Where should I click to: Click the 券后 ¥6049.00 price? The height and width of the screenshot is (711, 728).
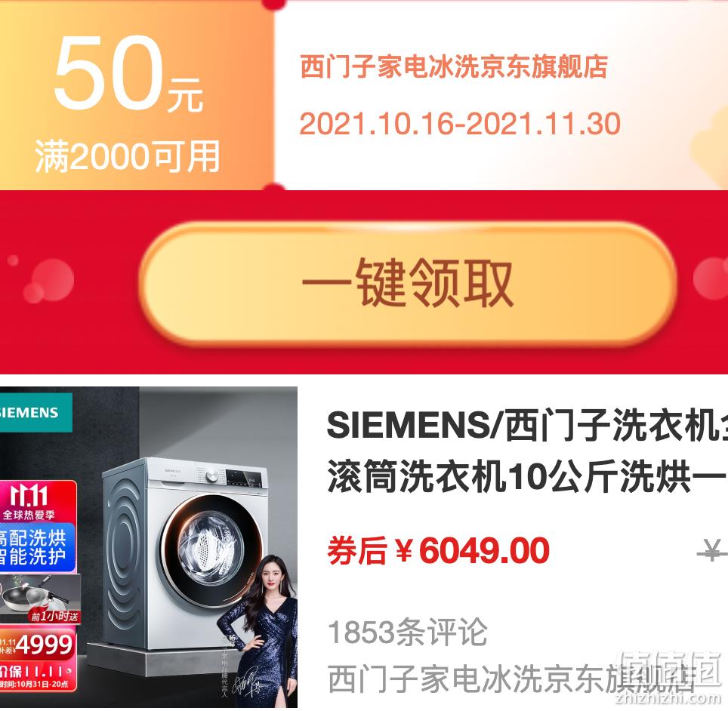438,551
